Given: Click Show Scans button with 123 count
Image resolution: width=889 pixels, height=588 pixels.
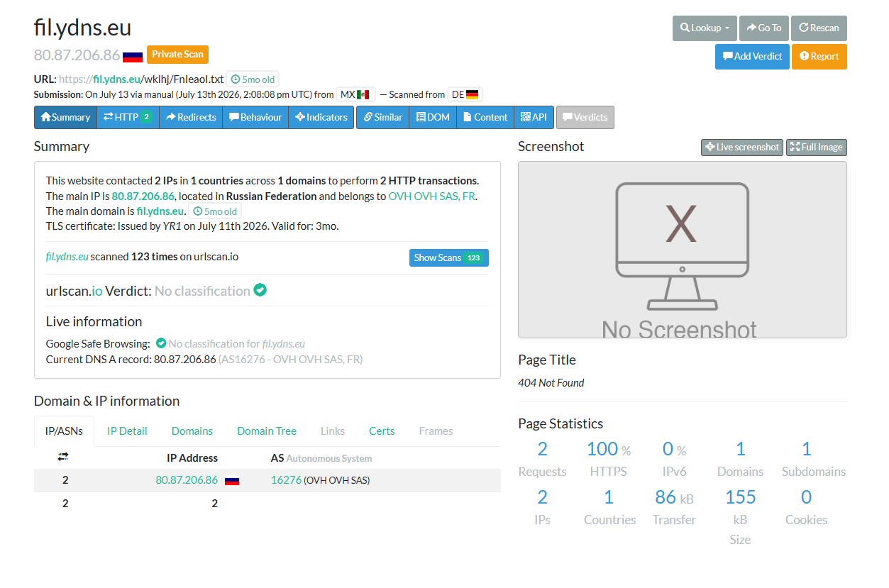Looking at the screenshot, I should click(x=449, y=257).
